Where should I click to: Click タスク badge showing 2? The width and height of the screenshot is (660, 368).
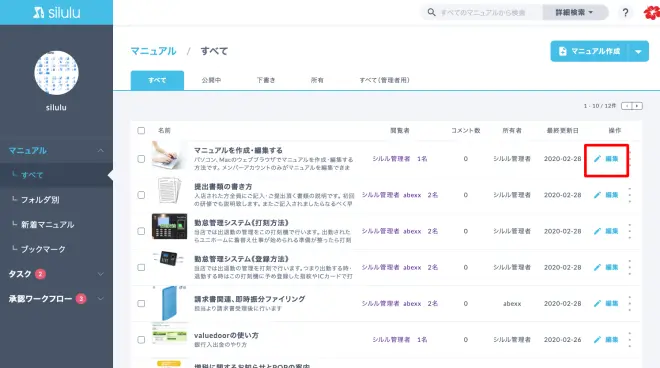coord(40,274)
